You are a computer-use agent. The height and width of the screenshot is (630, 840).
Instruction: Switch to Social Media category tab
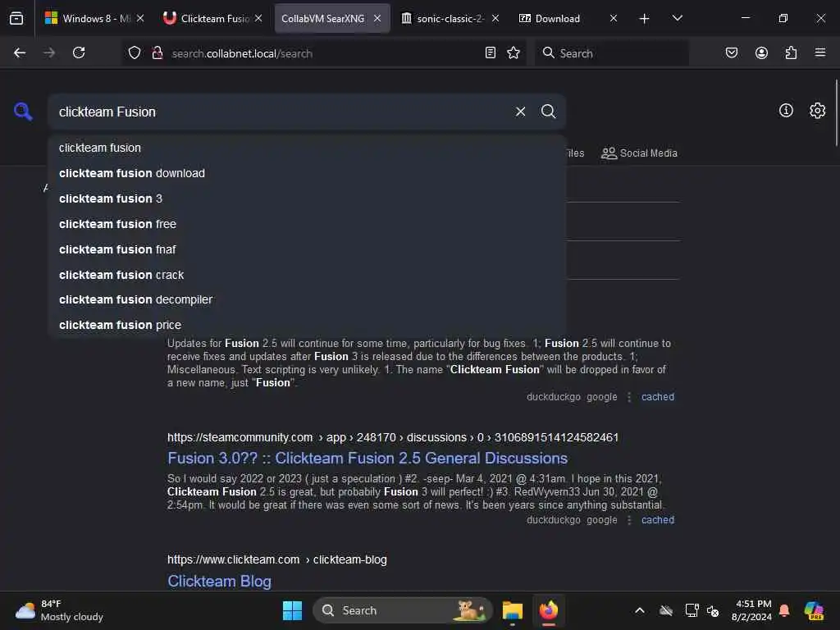coord(639,153)
